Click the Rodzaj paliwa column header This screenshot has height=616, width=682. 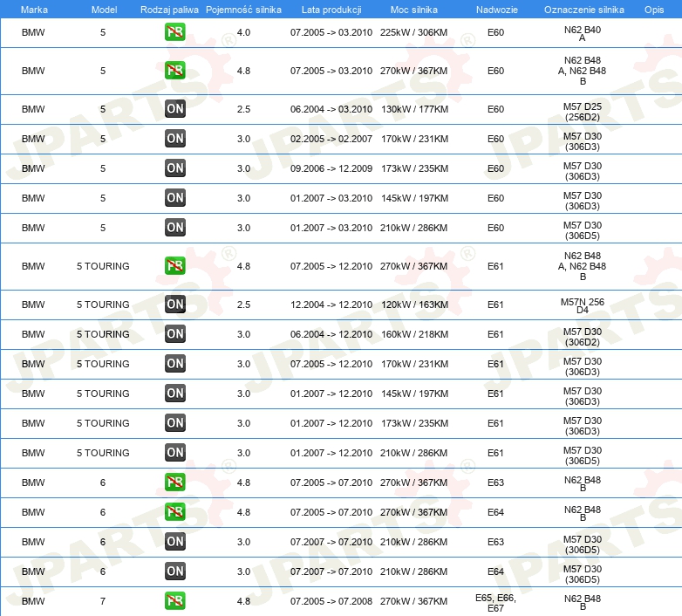pos(169,9)
